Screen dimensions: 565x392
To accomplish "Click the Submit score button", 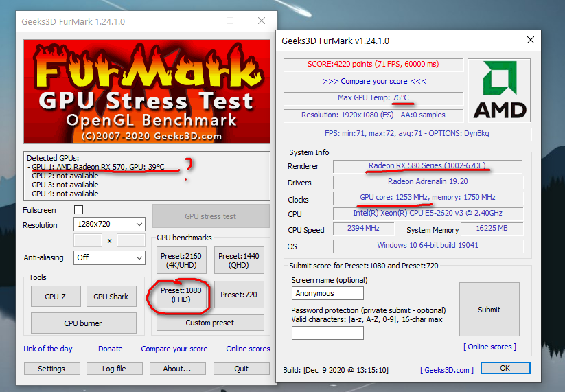I will pos(489,310).
